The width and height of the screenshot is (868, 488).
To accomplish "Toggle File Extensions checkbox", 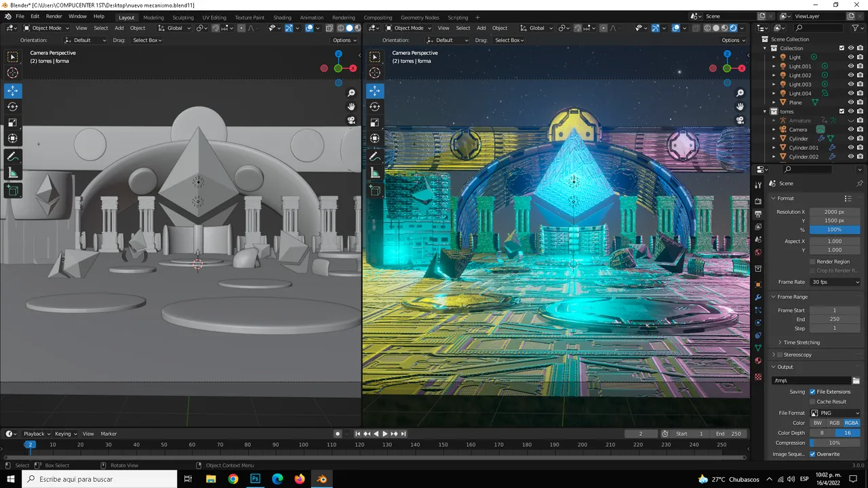I will click(x=812, y=392).
